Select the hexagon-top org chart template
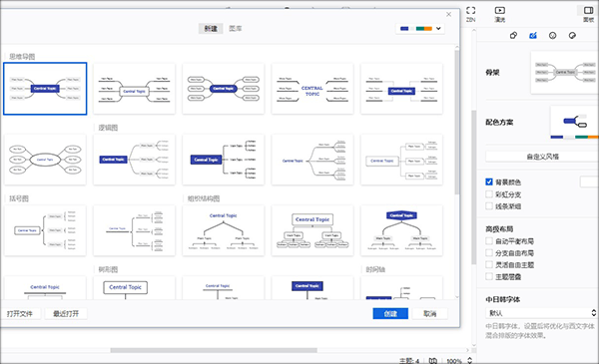The image size is (599, 364). coord(401,230)
